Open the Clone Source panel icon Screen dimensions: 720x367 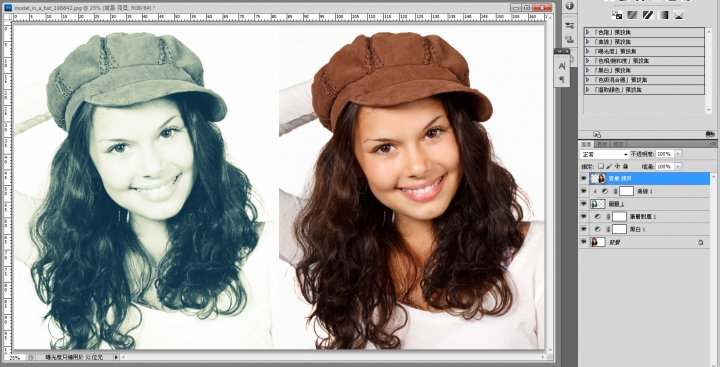(x=569, y=40)
